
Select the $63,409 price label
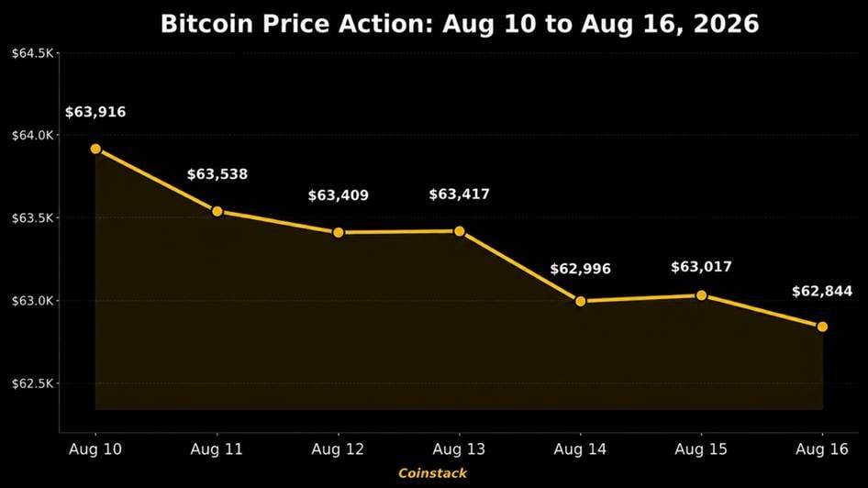tap(339, 195)
